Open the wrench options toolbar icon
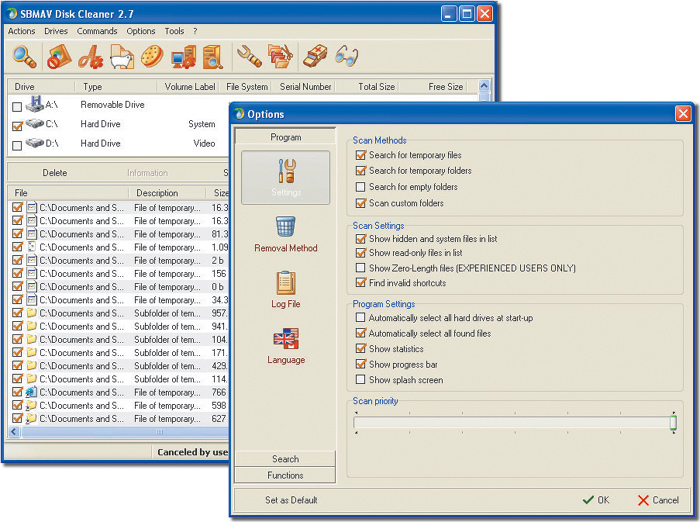Screen dimensions: 700x522 coord(249,57)
